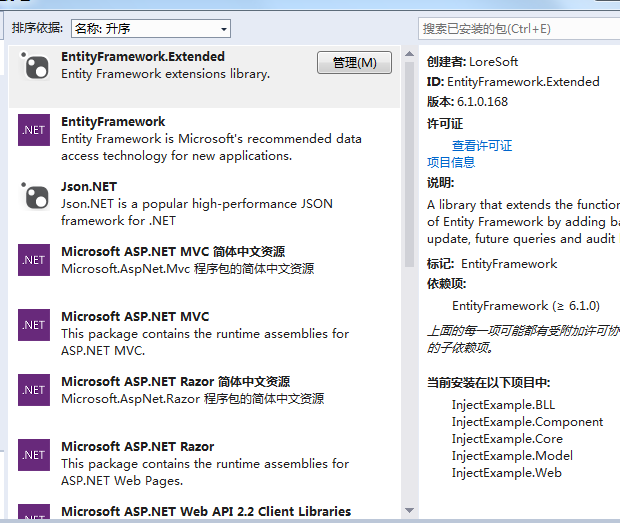The image size is (620, 523).
Task: Select the 'This package contains' description for ASP.NET MVC
Action: click(205, 342)
